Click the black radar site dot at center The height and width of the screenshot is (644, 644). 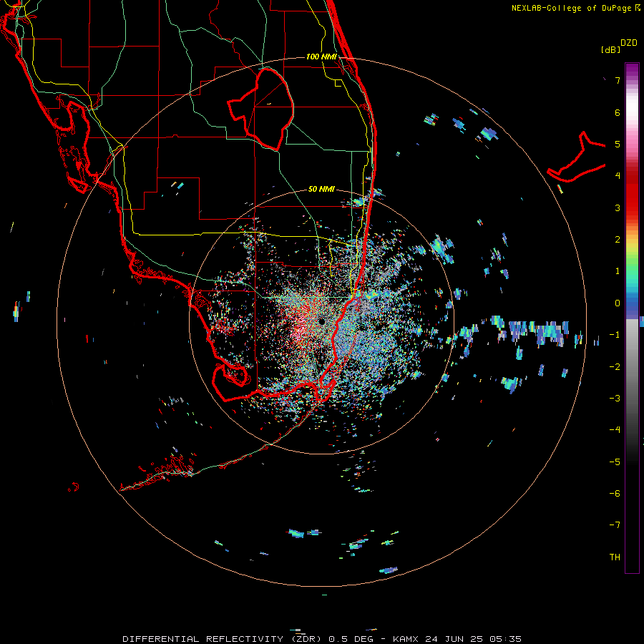321,321
